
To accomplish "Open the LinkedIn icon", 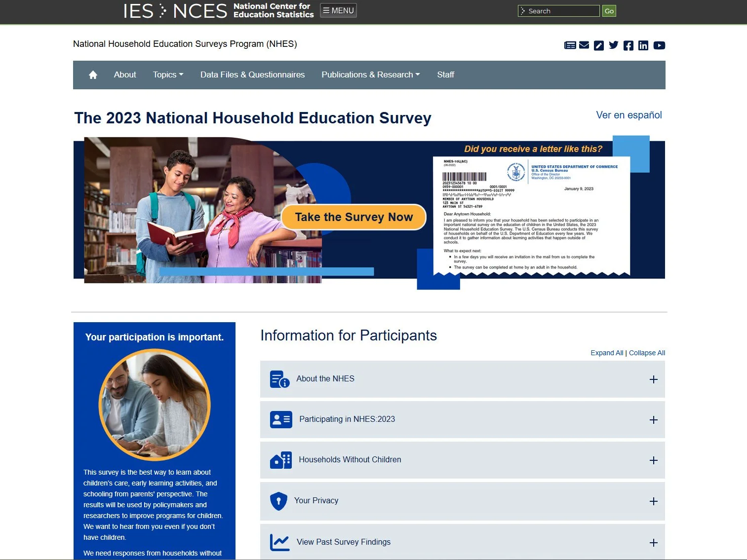I will [x=643, y=45].
